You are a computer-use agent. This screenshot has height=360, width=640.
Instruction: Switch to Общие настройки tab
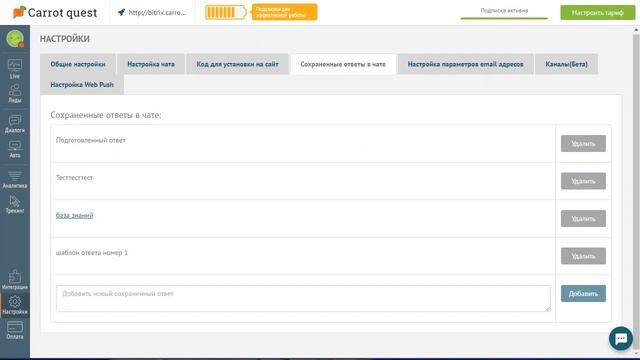pos(78,64)
